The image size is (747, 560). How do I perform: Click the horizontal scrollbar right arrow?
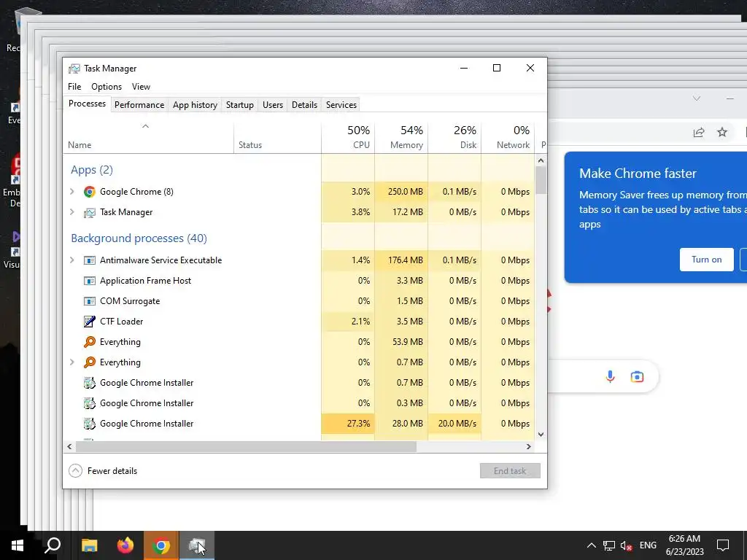click(x=528, y=447)
